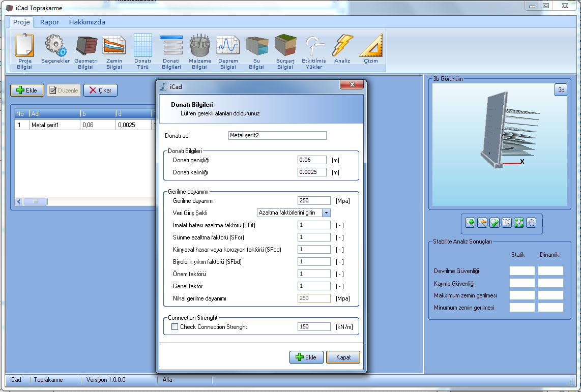This screenshot has height=392, width=581.
Task: Click the dynamic zoom magnifier with green arrows
Action: [495, 223]
